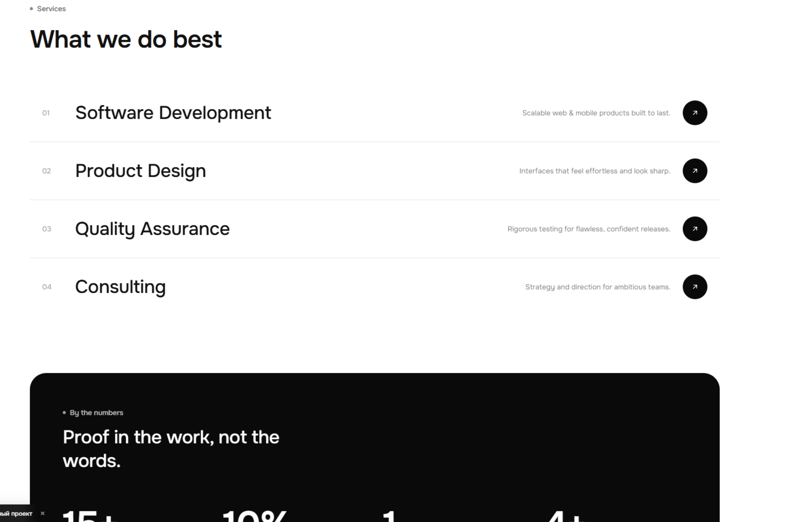Click the arrow circle beside Quality Assurance
Screen dimensions: 812x522
tap(694, 229)
